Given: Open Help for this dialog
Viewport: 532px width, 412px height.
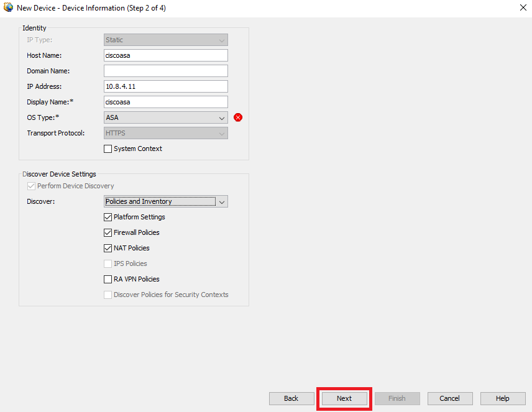Looking at the screenshot, I should 503,398.
